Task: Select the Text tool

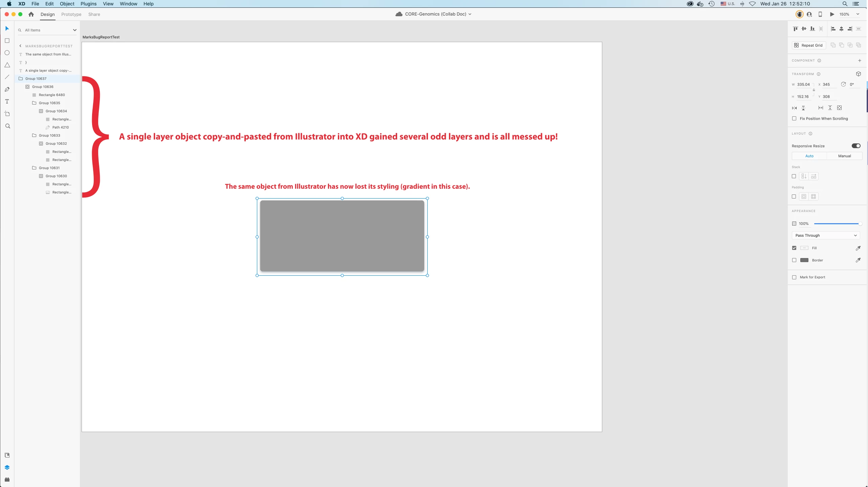Action: 7,101
